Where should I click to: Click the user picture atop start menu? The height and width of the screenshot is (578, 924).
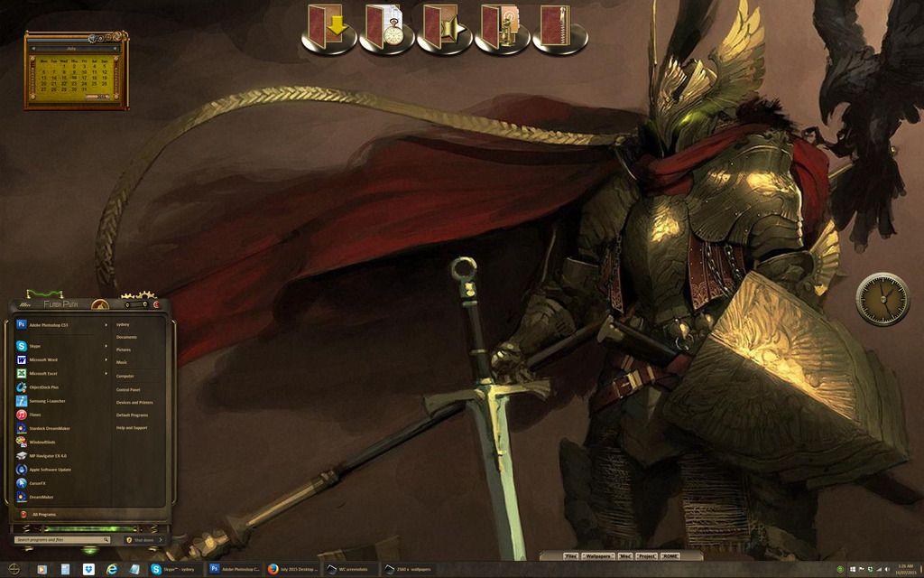pyautogui.click(x=100, y=305)
